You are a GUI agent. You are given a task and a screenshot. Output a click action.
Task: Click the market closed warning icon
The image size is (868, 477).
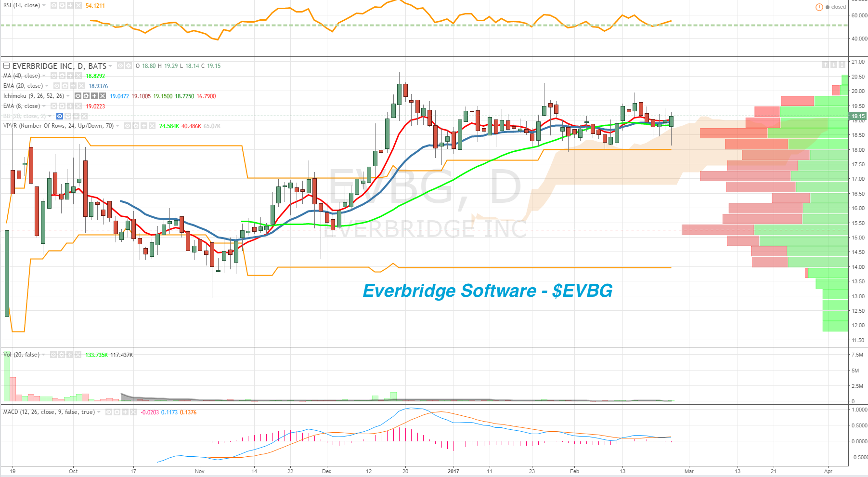coord(819,7)
